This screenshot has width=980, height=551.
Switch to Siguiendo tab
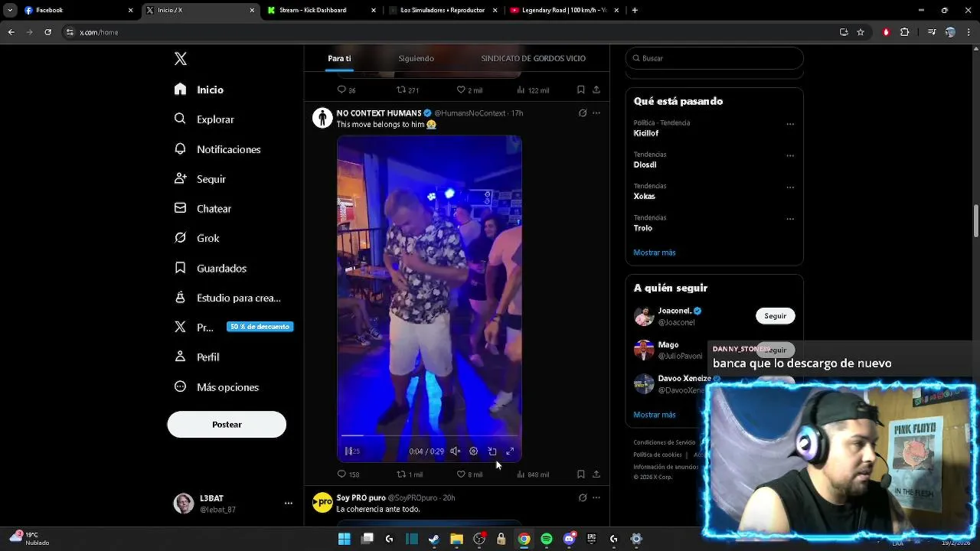pos(416,58)
